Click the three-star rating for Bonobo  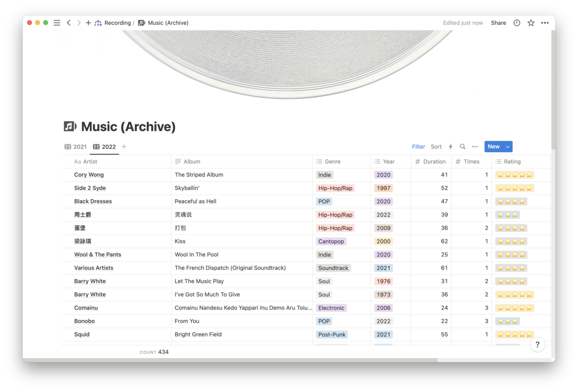pos(508,321)
